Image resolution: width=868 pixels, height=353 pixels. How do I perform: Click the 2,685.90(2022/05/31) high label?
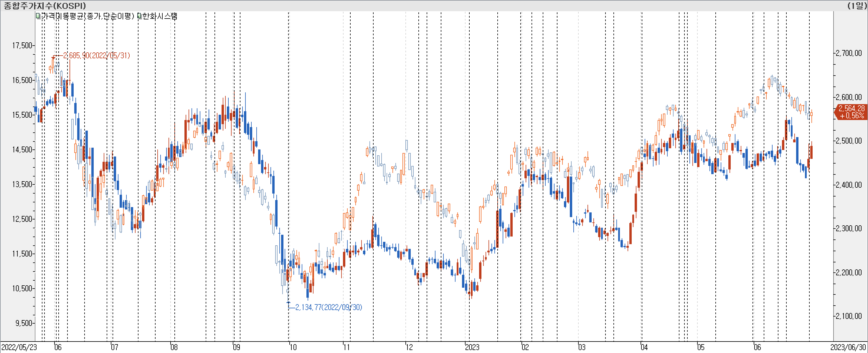tap(96, 56)
